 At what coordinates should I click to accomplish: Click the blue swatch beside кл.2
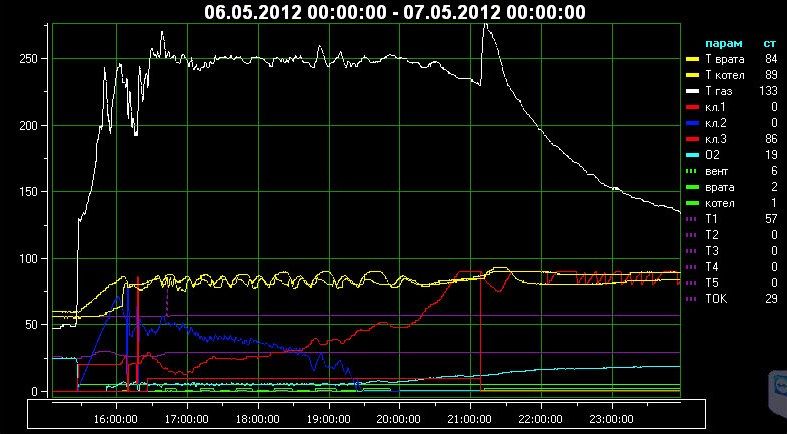[x=693, y=123]
